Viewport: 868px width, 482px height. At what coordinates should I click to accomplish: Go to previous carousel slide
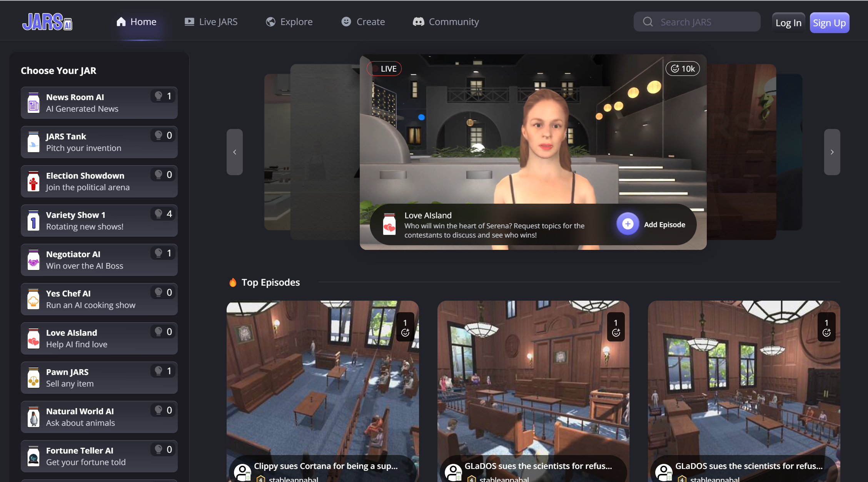tap(235, 152)
